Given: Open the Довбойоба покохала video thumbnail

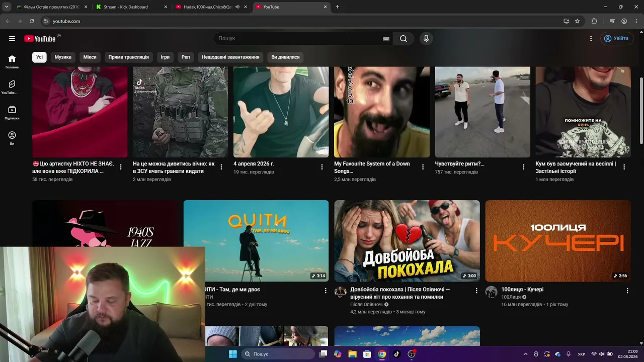Looking at the screenshot, I should coord(407,241).
